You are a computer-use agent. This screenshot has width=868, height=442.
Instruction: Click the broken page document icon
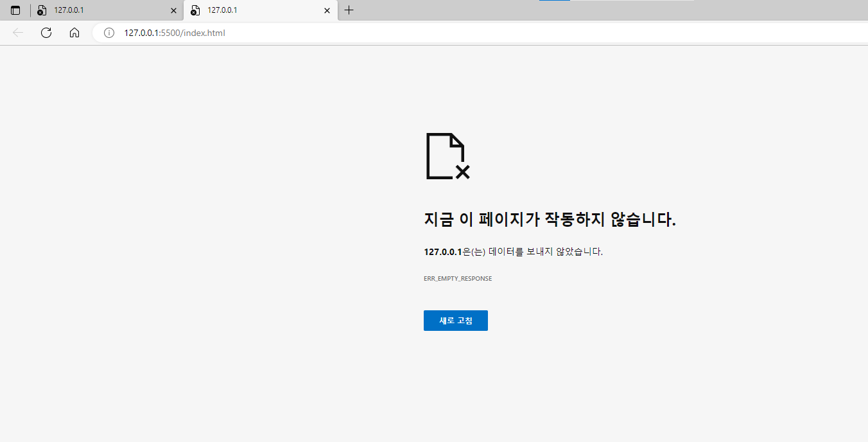pyautogui.click(x=448, y=156)
